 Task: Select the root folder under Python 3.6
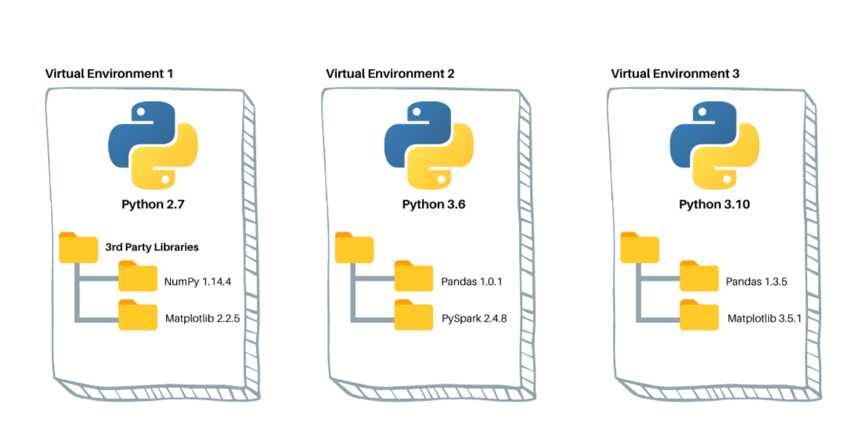[x=355, y=247]
